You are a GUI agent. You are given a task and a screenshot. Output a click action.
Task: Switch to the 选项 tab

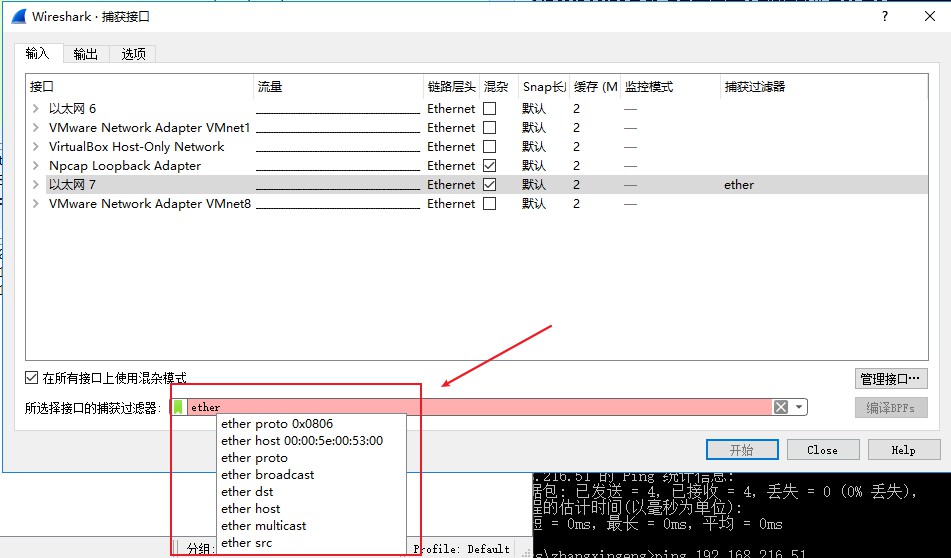coord(133,54)
